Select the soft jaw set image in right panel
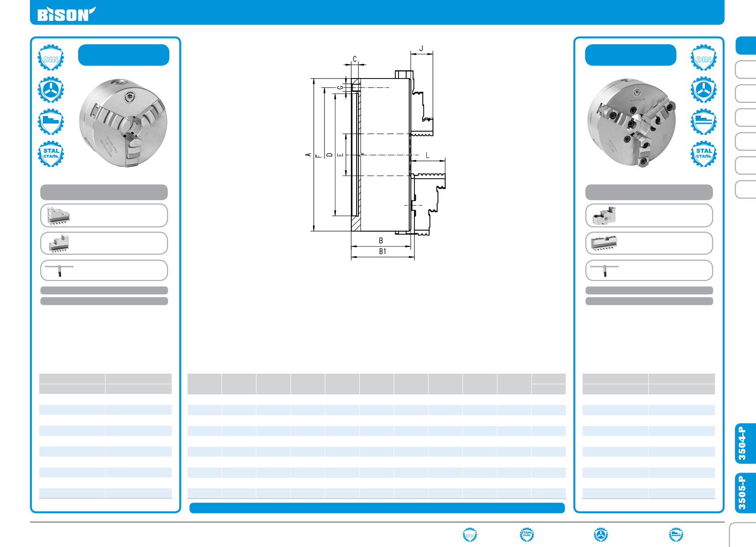 (604, 244)
